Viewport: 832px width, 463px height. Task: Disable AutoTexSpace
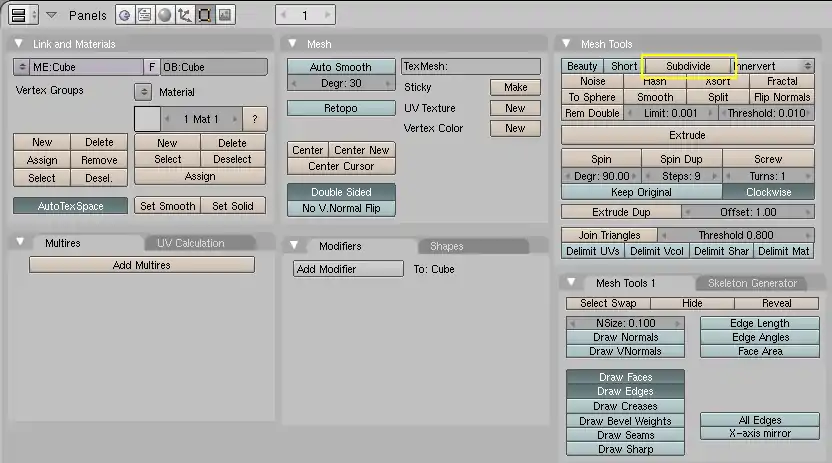click(71, 206)
